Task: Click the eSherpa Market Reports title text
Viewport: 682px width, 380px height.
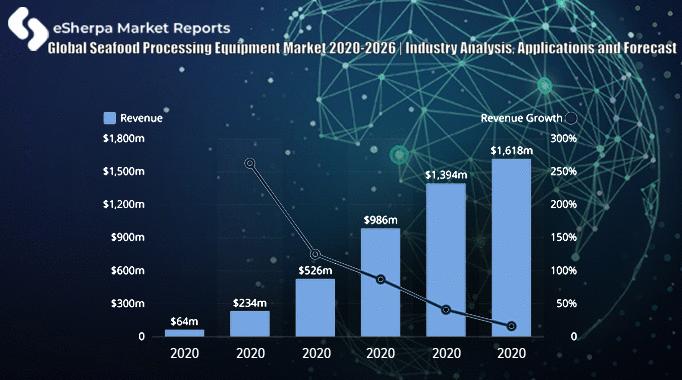Action: 141,28
